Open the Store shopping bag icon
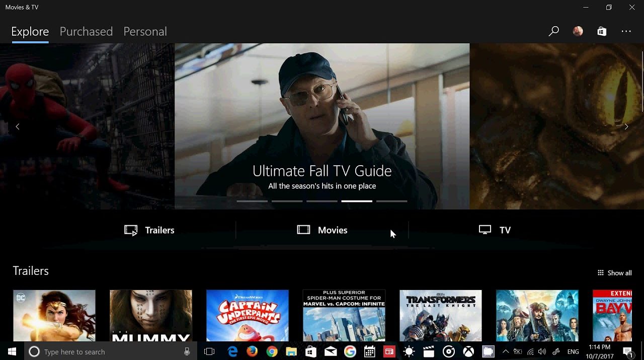The height and width of the screenshot is (360, 644). click(602, 31)
